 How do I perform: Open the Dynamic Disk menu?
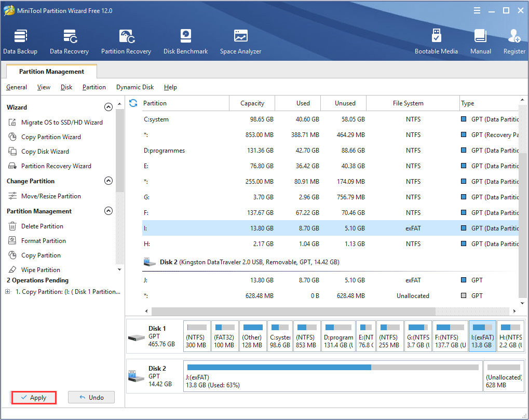(x=135, y=87)
